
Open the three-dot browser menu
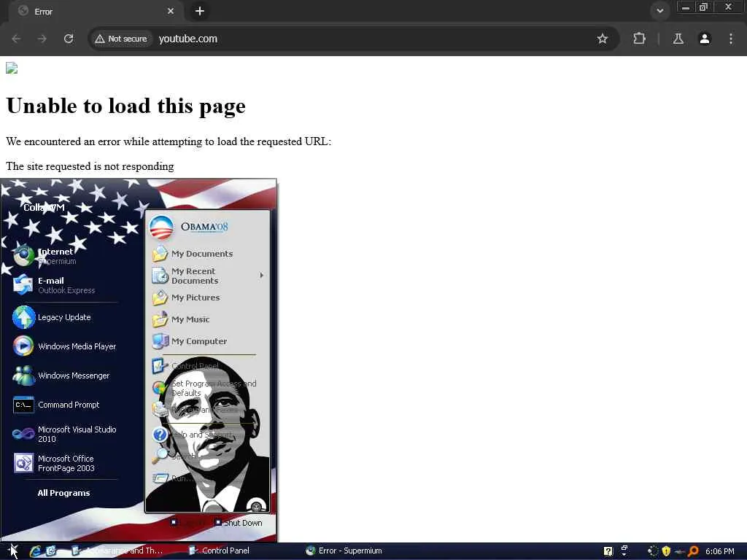pos(731,39)
